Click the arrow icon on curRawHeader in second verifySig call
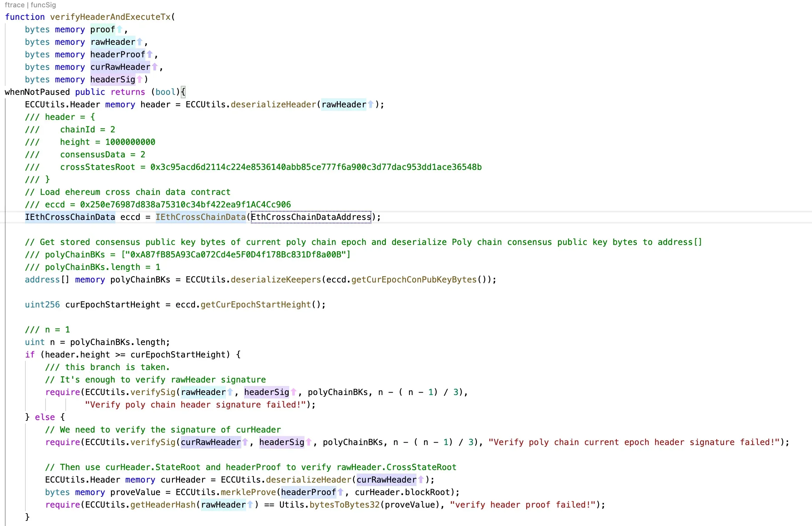This screenshot has width=812, height=526. (245, 442)
